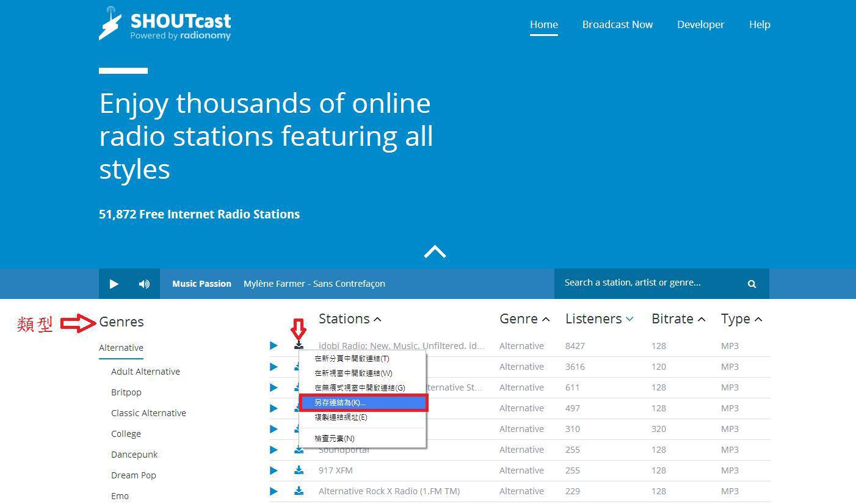The height and width of the screenshot is (504, 856).
Task: Choose 在新視窗中開啟連結(W) from the context menu
Action: pyautogui.click(x=363, y=373)
